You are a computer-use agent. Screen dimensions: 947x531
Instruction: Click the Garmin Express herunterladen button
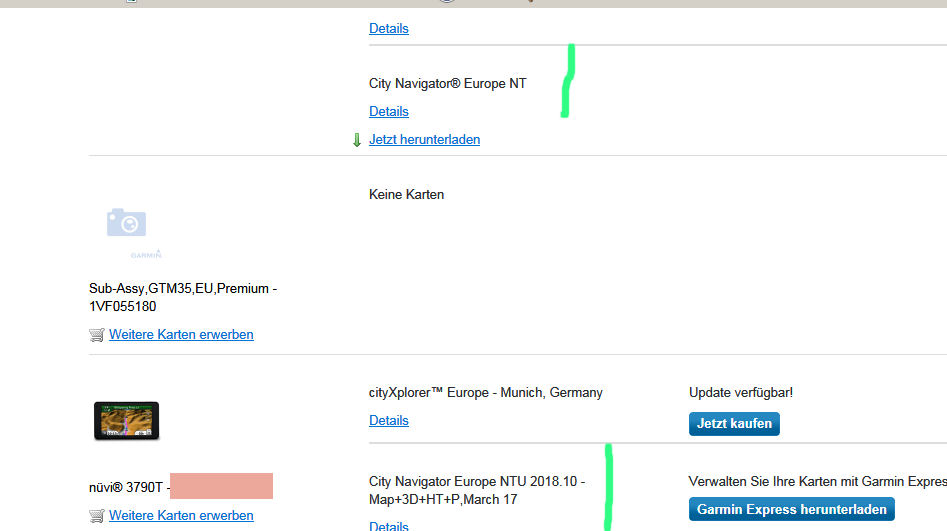(x=791, y=509)
